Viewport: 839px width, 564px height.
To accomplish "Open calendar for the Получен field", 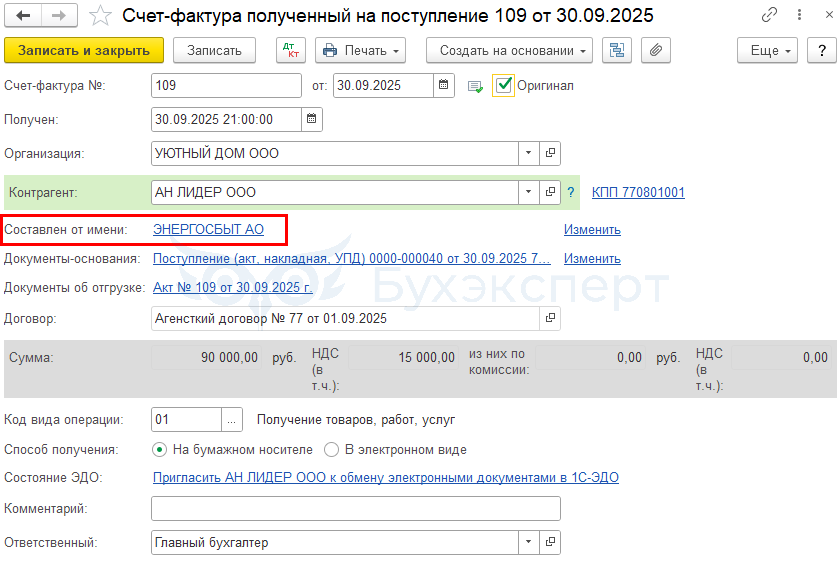I will point(311,119).
